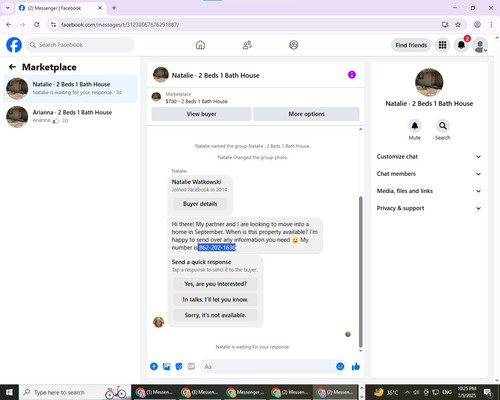
Task: Click the highlighted phone number 862-202-1638
Action: [217, 247]
